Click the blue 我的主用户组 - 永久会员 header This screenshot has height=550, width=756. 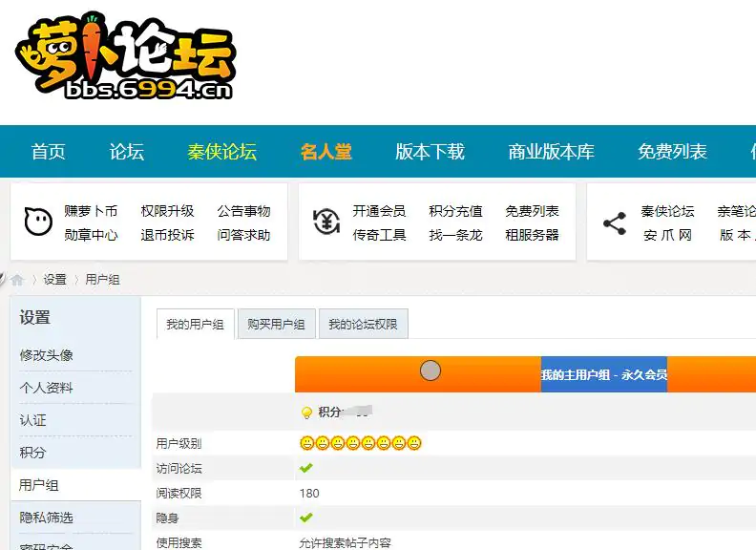click(x=604, y=374)
